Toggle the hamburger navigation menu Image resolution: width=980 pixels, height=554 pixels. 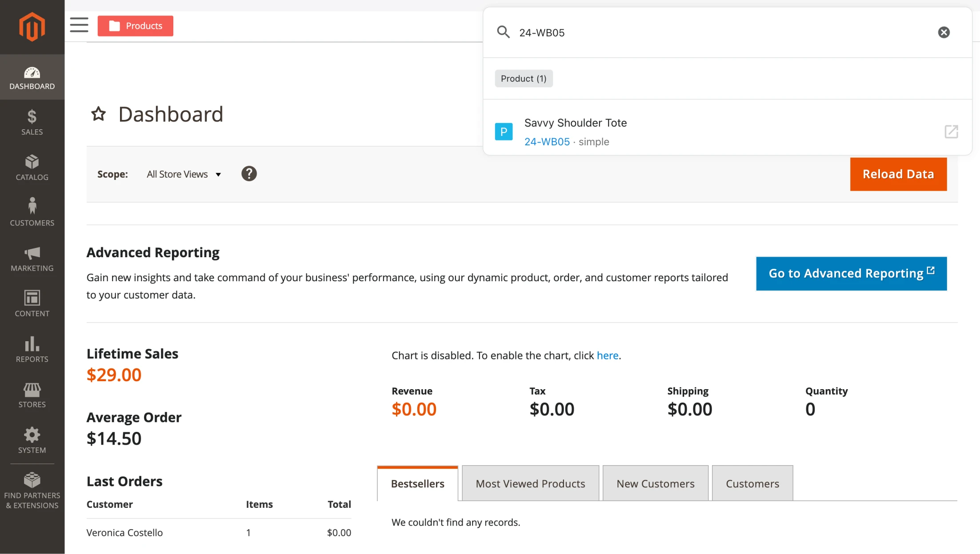pos(79,25)
